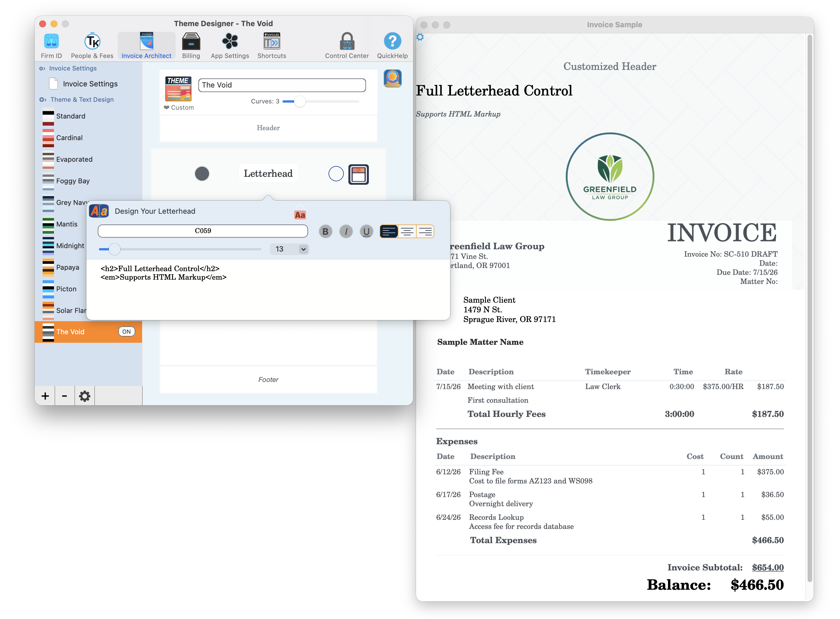The height and width of the screenshot is (619, 840).
Task: Click the 'Meeting with client' entry
Action: (500, 387)
